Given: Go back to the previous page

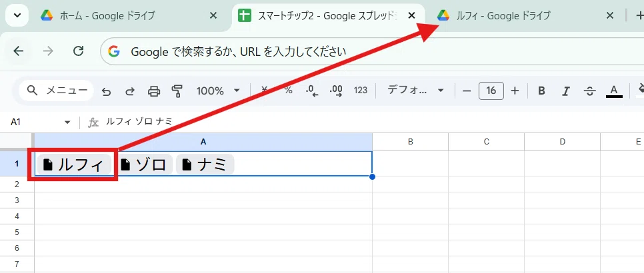Looking at the screenshot, I should point(19,51).
